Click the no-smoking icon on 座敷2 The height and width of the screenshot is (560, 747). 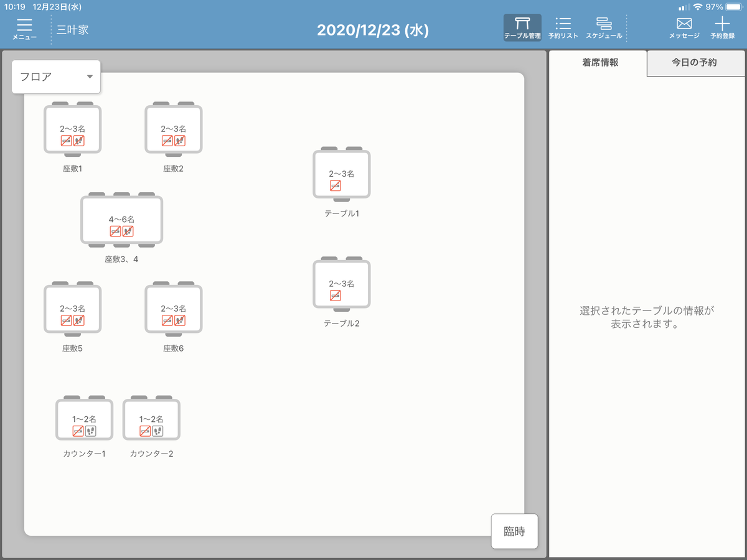(167, 141)
